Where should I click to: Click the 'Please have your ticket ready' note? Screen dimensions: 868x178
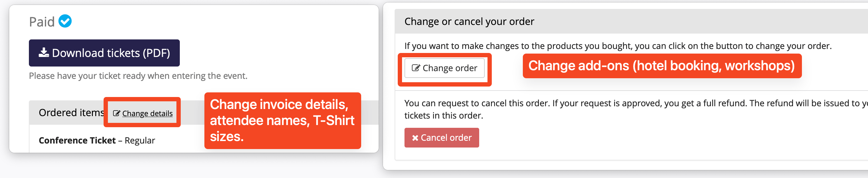(x=138, y=76)
